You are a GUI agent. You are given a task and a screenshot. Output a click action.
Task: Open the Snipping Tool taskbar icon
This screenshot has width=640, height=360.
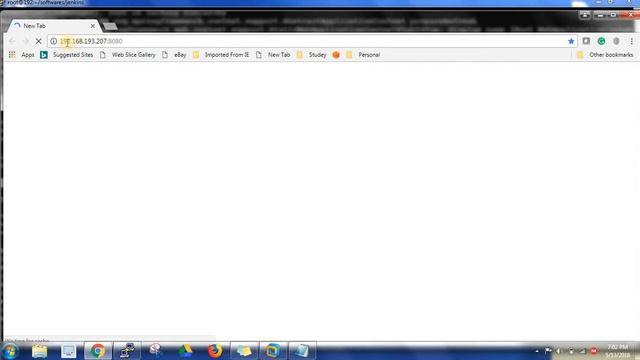(156, 351)
